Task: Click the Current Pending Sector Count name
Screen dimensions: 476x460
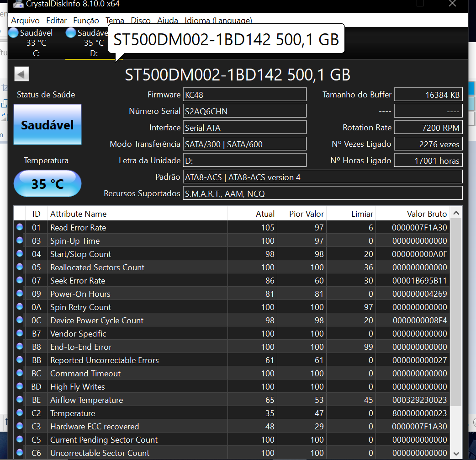Action: pyautogui.click(x=104, y=439)
